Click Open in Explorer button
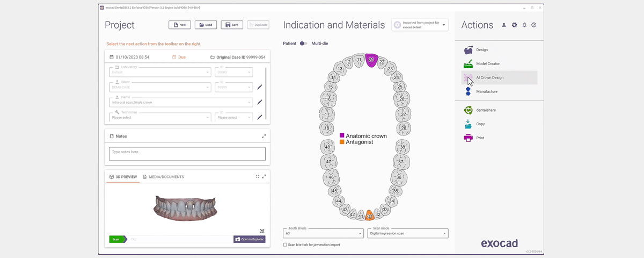The height and width of the screenshot is (258, 644). pyautogui.click(x=250, y=239)
